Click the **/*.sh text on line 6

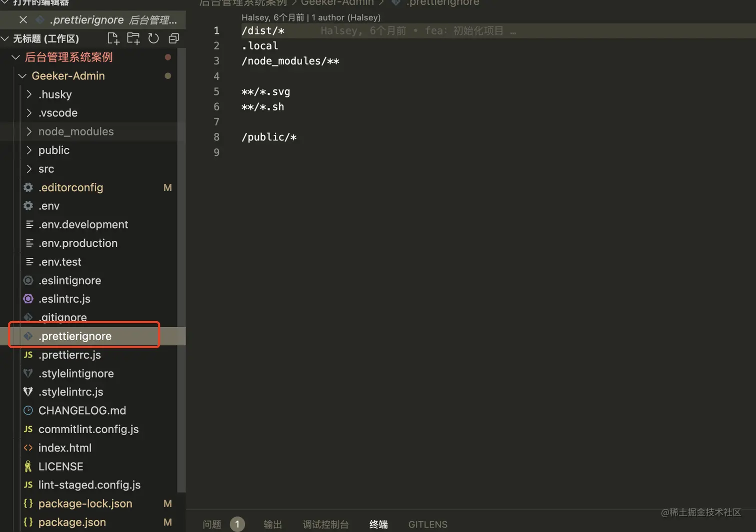[263, 107]
